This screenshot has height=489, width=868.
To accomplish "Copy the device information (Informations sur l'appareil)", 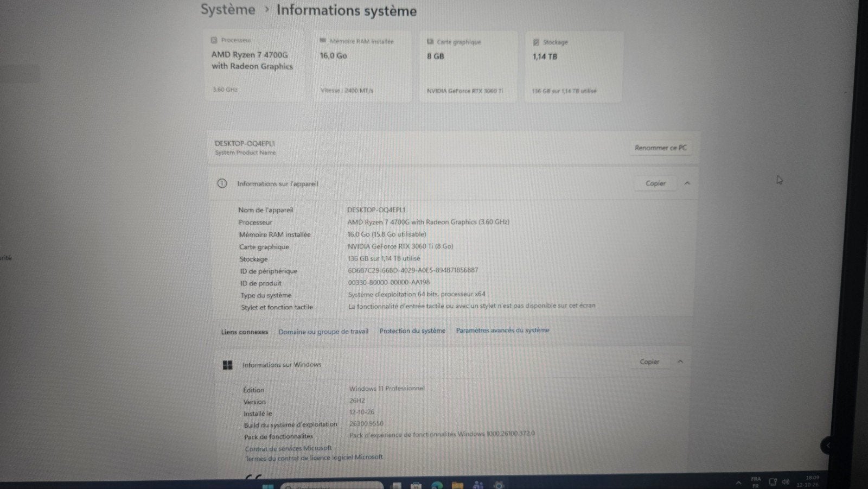I will pos(655,183).
